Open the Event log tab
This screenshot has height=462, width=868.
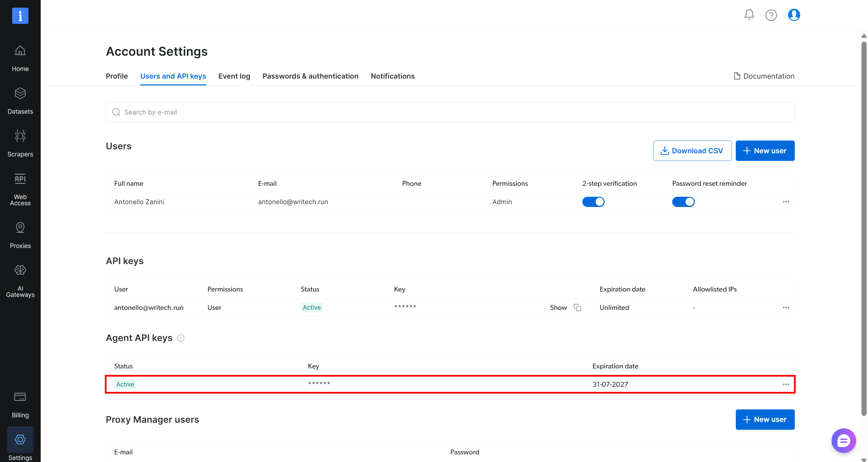(234, 76)
